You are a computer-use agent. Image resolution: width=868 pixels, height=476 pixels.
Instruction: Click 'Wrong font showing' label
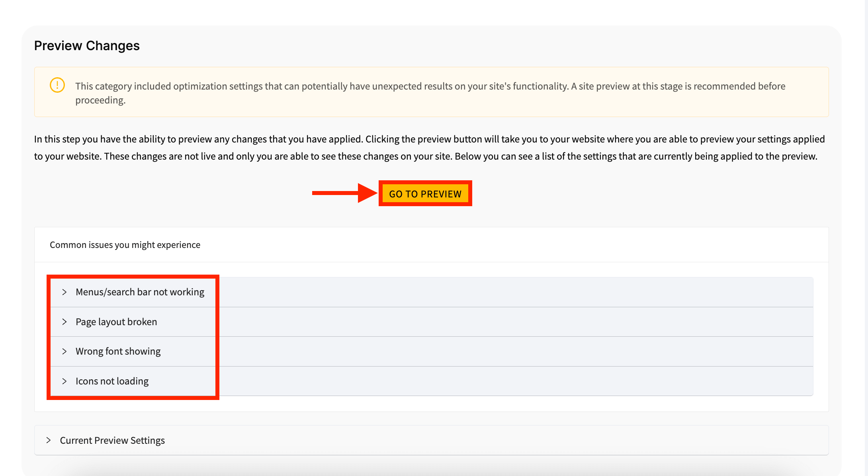pyautogui.click(x=118, y=351)
